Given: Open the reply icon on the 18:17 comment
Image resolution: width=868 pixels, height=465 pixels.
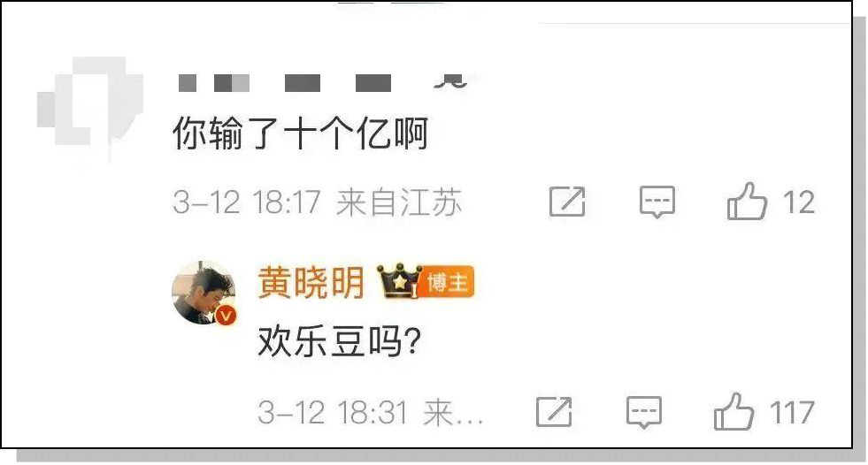Looking at the screenshot, I should [657, 202].
